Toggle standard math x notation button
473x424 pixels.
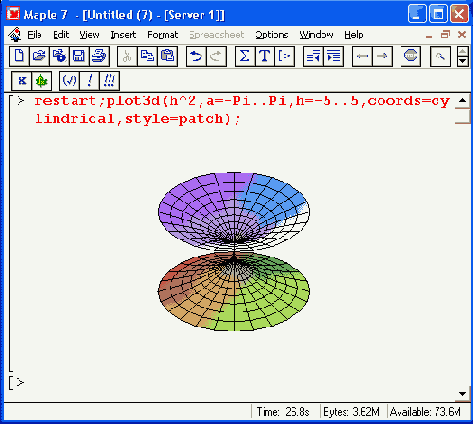[22, 81]
